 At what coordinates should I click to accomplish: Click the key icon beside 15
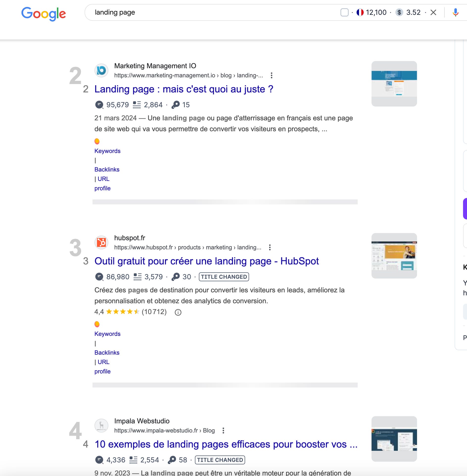click(176, 105)
